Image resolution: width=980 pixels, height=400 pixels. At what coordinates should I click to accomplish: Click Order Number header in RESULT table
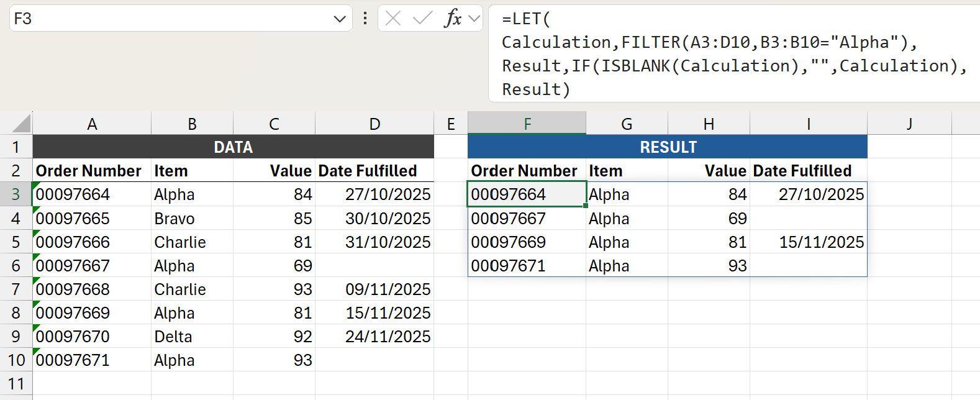tap(527, 171)
